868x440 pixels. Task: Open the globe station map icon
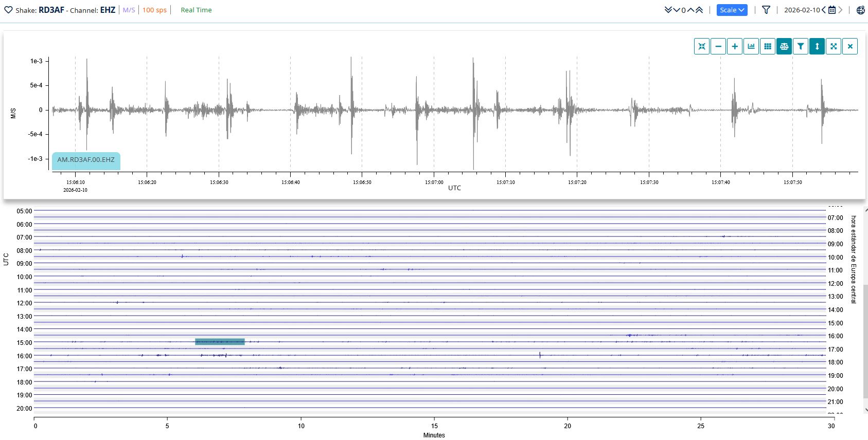(860, 10)
